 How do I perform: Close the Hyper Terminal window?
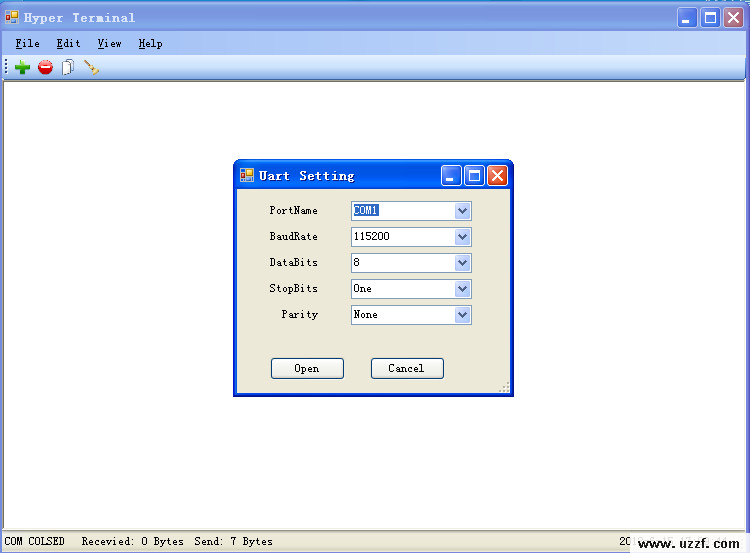point(734,18)
